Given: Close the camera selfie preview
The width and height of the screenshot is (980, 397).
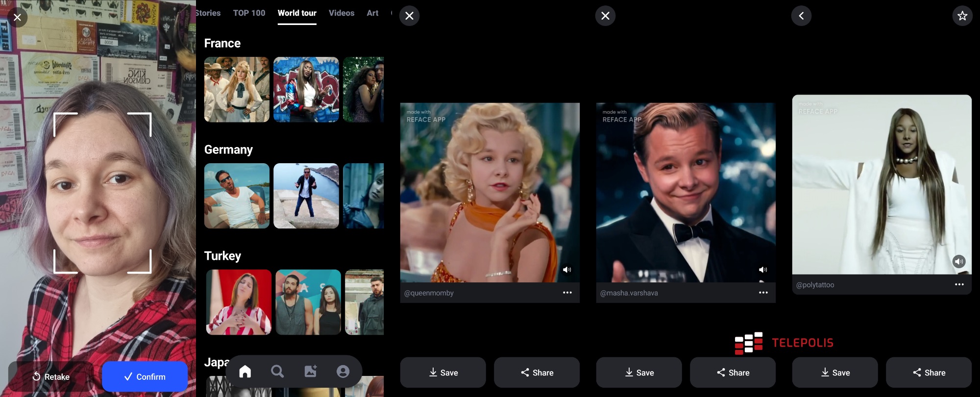Looking at the screenshot, I should 17,18.
